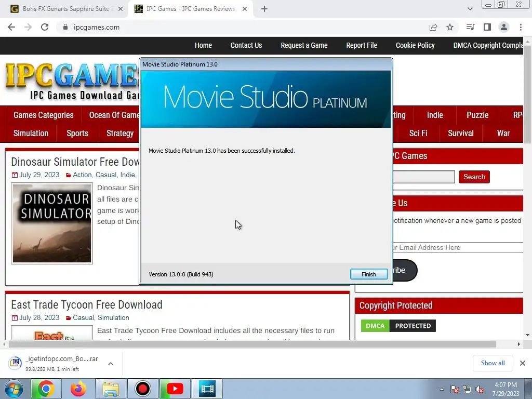Click Simulation tag under East Trade Tycoon
This screenshot has height=399, width=532.
coord(113,317)
